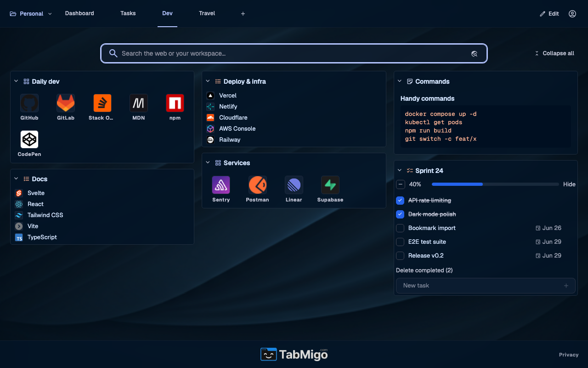Select the Dev tab

click(168, 13)
